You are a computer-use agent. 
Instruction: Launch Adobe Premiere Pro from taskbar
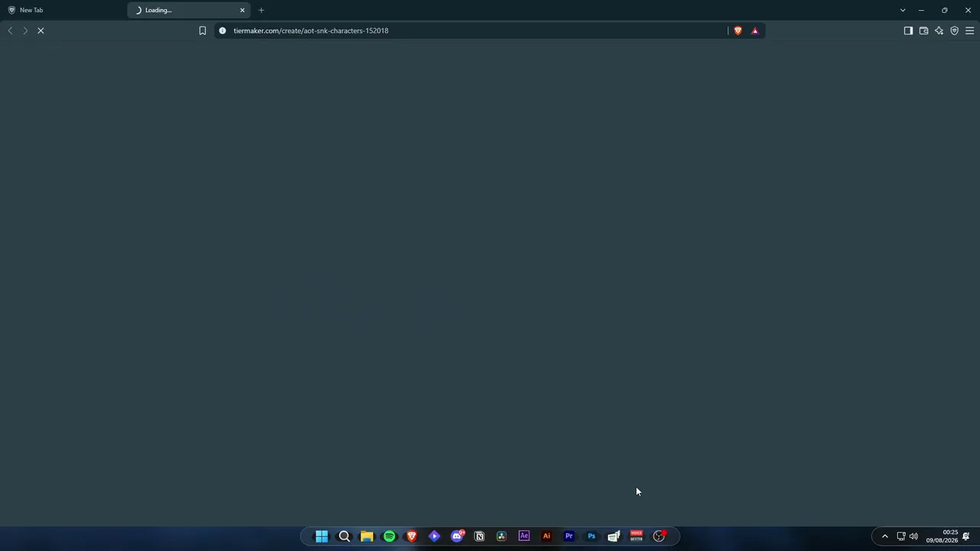click(569, 536)
